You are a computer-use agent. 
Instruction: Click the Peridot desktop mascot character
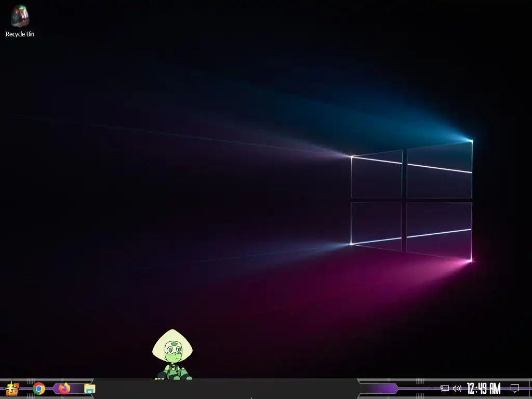coord(172,354)
